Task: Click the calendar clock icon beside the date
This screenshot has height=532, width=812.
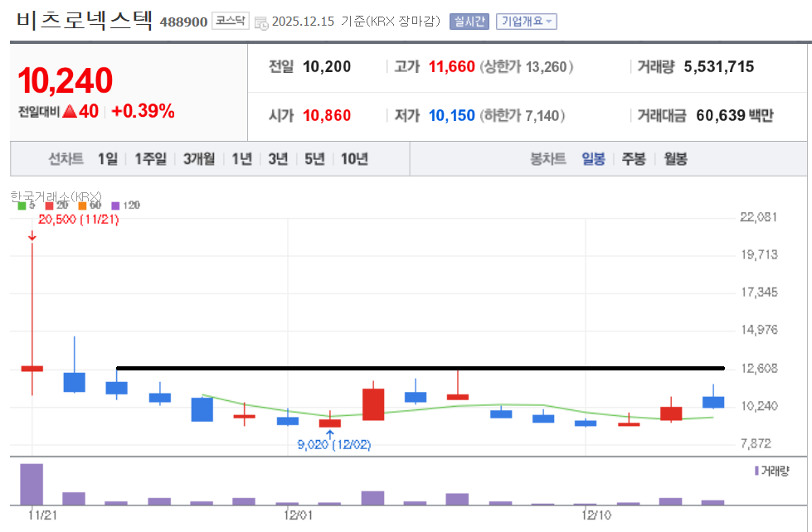Action: click(x=261, y=22)
